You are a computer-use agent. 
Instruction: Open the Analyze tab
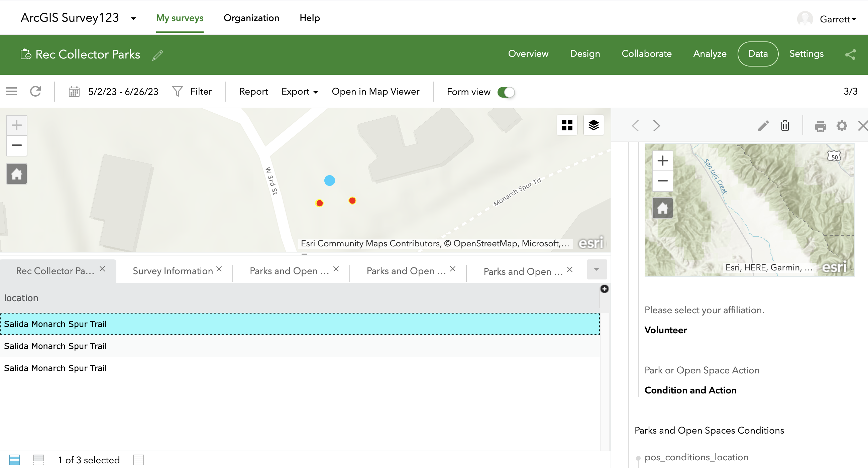pyautogui.click(x=709, y=54)
